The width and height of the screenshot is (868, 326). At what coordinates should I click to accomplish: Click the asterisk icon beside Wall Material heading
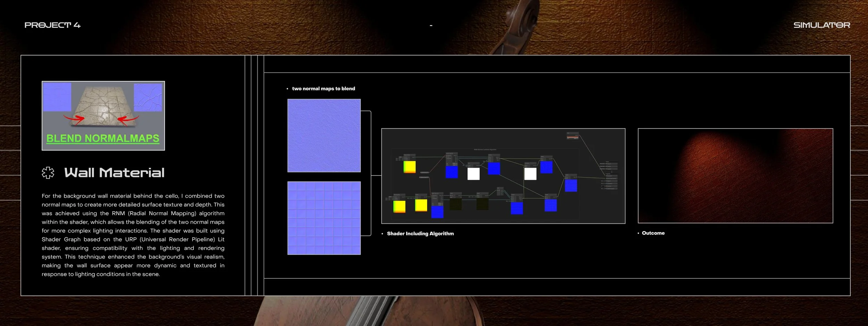(x=49, y=172)
